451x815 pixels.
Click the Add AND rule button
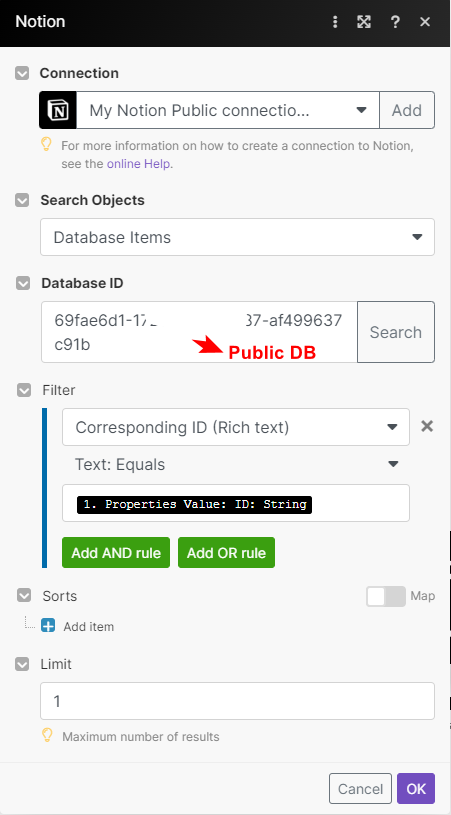pyautogui.click(x=116, y=553)
